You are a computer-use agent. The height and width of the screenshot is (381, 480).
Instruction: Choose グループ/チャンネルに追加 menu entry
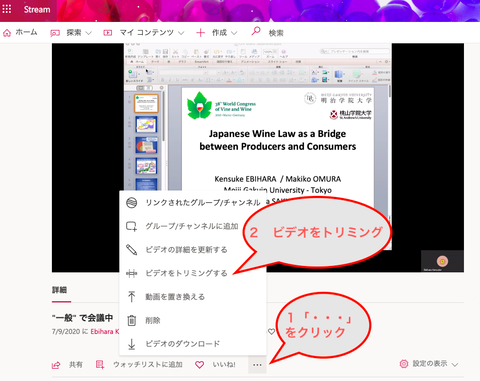point(193,226)
